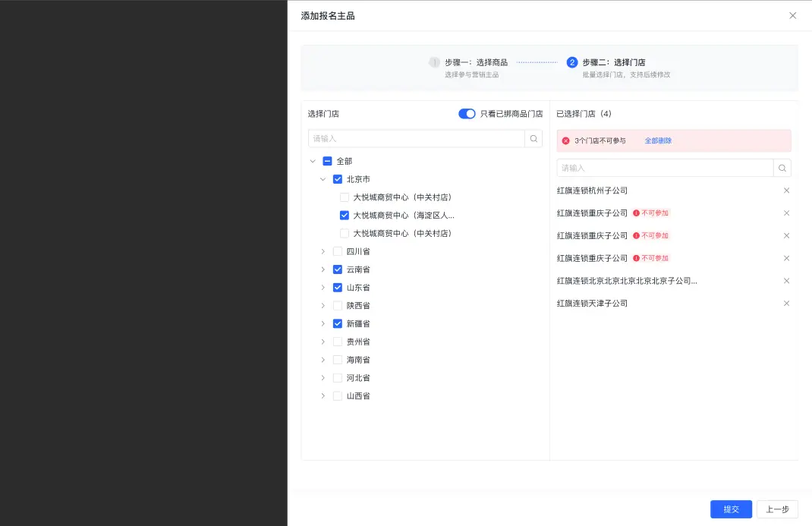Uncheck the 新疆省 checkbox
Image resolution: width=812 pixels, height=526 pixels.
point(338,323)
